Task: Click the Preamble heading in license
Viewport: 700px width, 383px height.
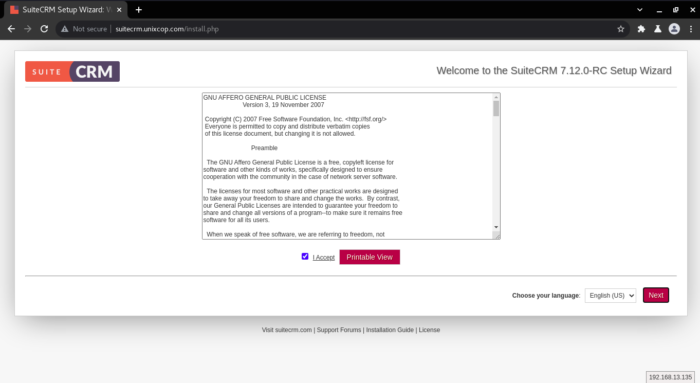Action: tap(264, 148)
